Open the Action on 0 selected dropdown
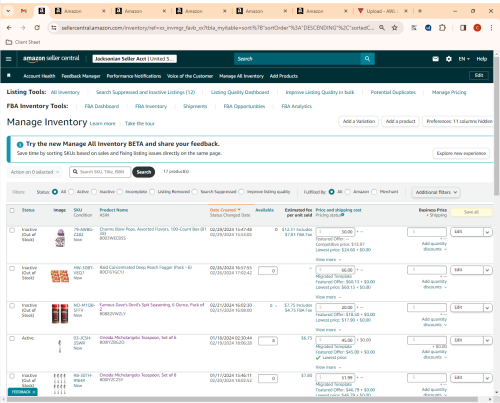Screen dimensions: 500x403 click(x=34, y=172)
